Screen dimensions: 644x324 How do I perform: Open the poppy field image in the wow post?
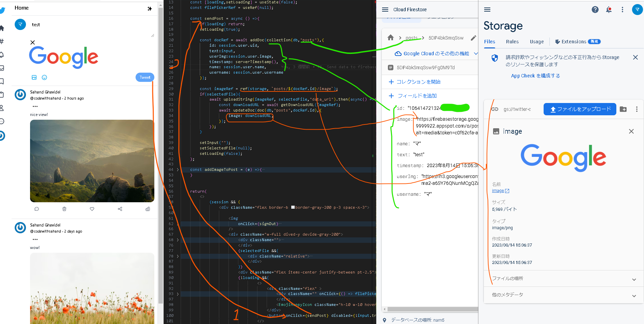92,288
